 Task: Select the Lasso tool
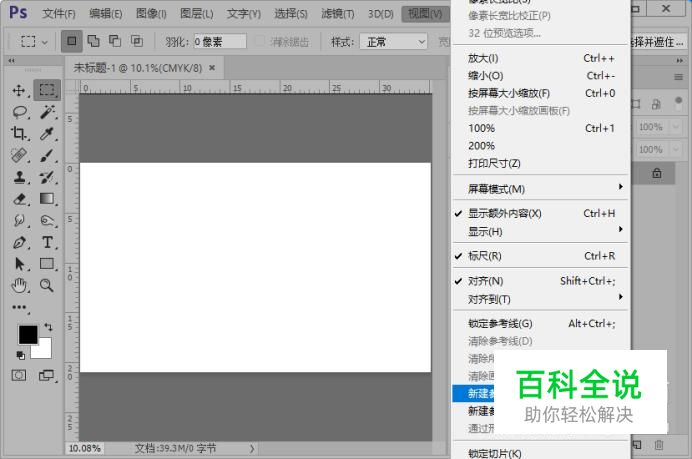tap(19, 112)
